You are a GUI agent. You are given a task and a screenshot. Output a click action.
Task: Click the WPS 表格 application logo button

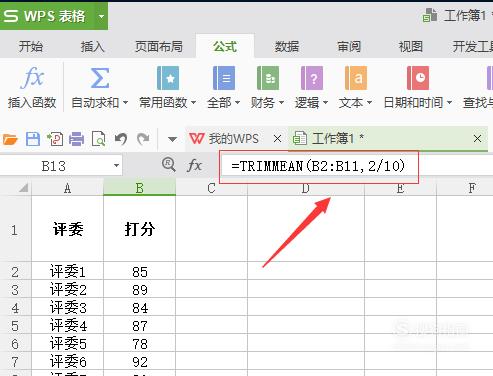pos(44,16)
